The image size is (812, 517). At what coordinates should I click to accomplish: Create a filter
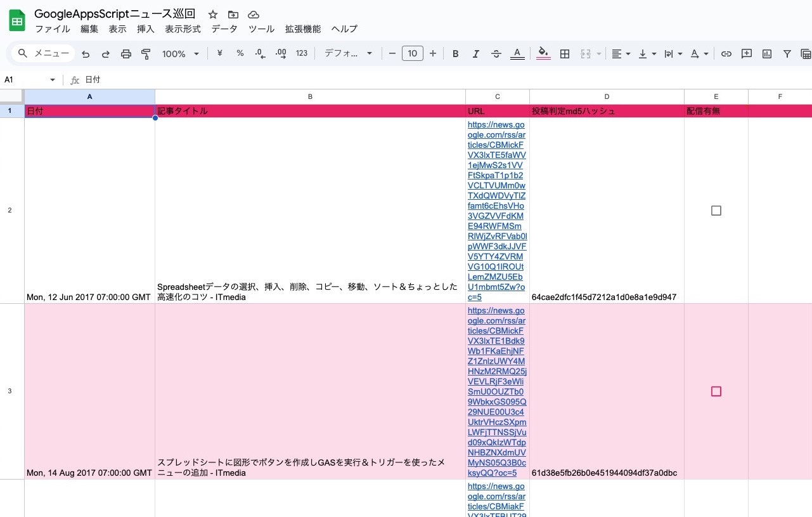click(x=787, y=53)
